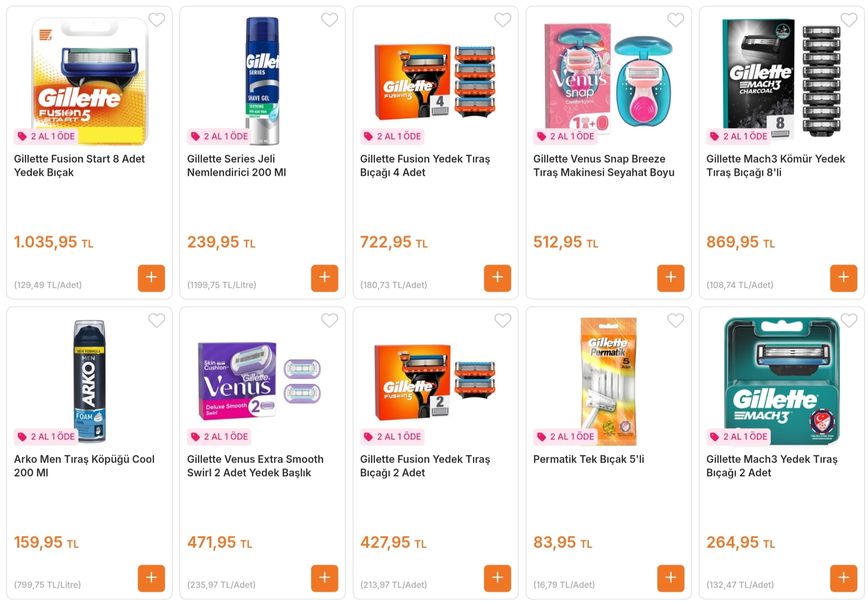Screen dimensions: 868x604
Task: Add Gillette Venus Extra Smooth Swirl to cart
Action: pos(324,578)
